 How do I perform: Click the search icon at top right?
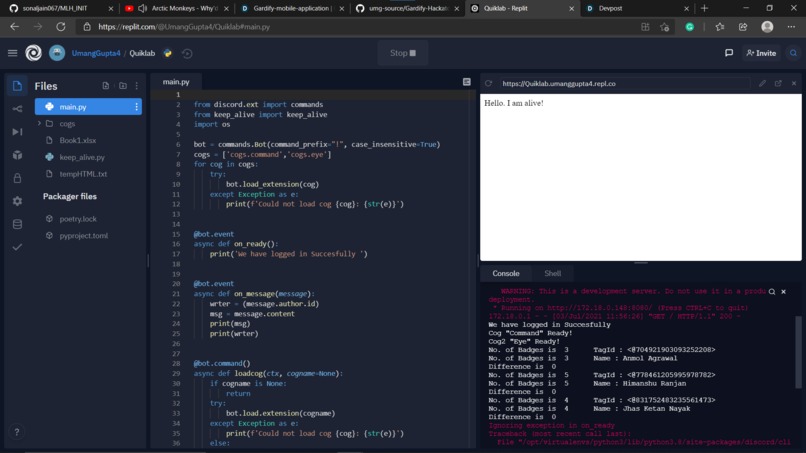coord(793,53)
